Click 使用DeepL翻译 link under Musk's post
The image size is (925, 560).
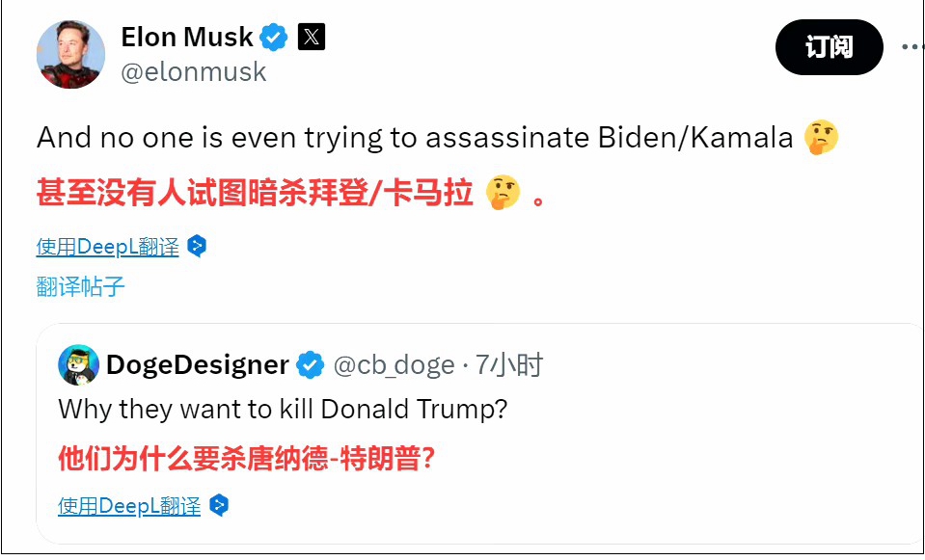click(x=108, y=247)
